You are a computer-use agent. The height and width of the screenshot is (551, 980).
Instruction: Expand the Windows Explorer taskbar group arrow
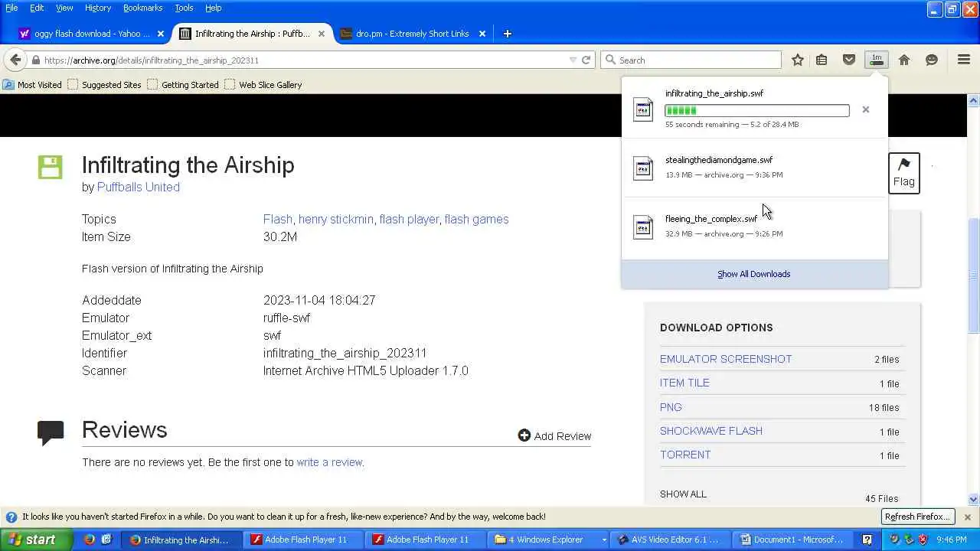click(x=604, y=540)
